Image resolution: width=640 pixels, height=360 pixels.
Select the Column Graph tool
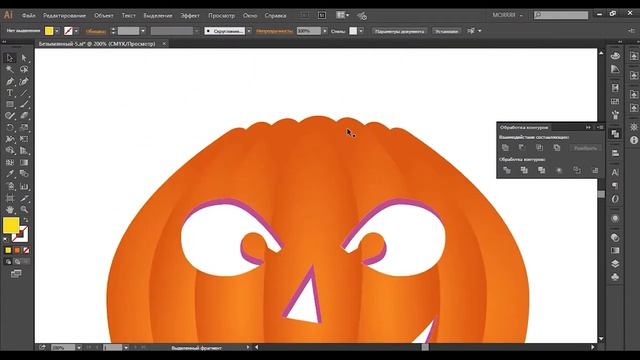24,186
